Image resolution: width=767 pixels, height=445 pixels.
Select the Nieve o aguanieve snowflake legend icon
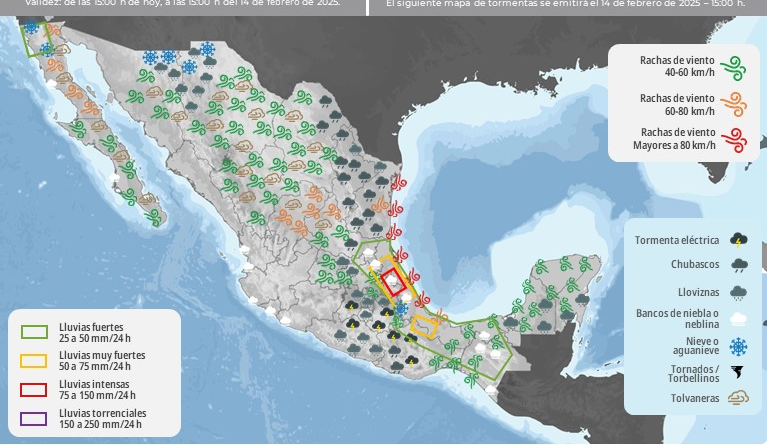(738, 346)
